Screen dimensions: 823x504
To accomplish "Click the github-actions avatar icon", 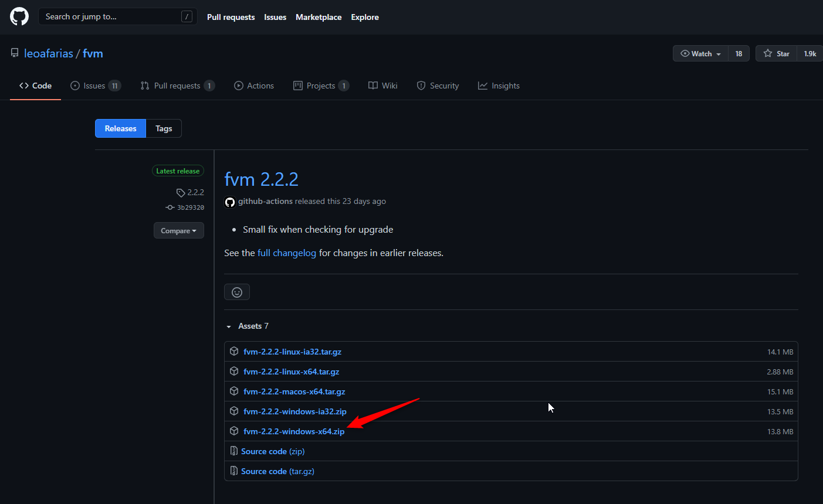I will coord(230,202).
